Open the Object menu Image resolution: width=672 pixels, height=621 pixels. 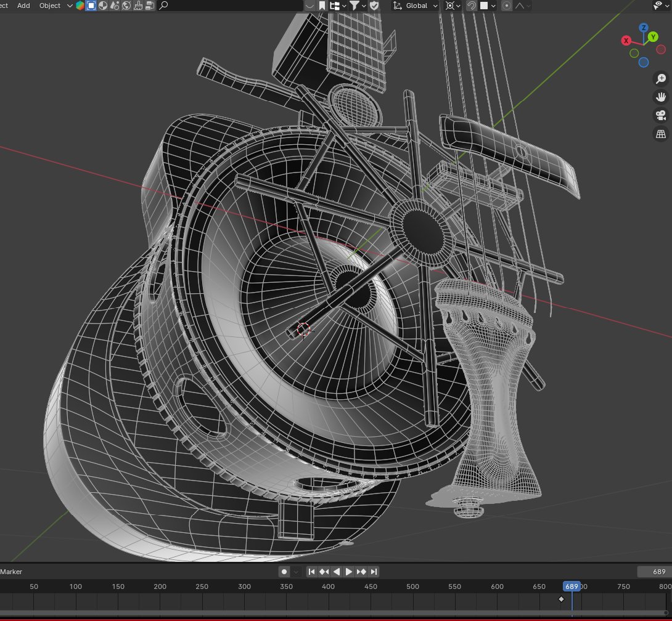click(49, 6)
